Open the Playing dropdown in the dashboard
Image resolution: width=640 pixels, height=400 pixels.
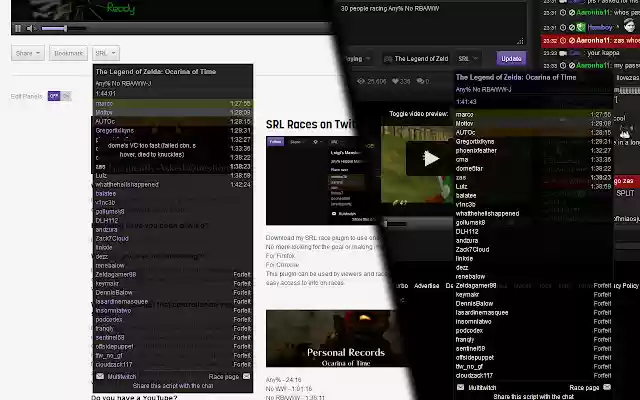[x=358, y=59]
